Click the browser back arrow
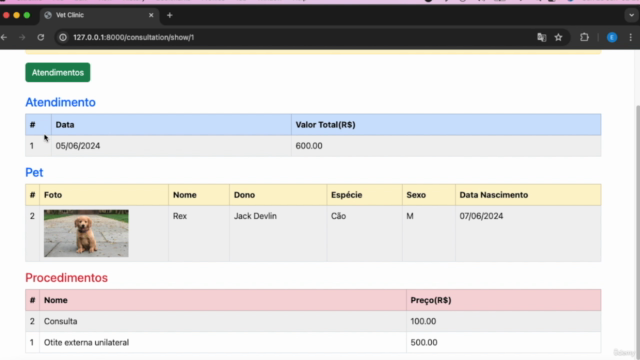 coord(4,37)
